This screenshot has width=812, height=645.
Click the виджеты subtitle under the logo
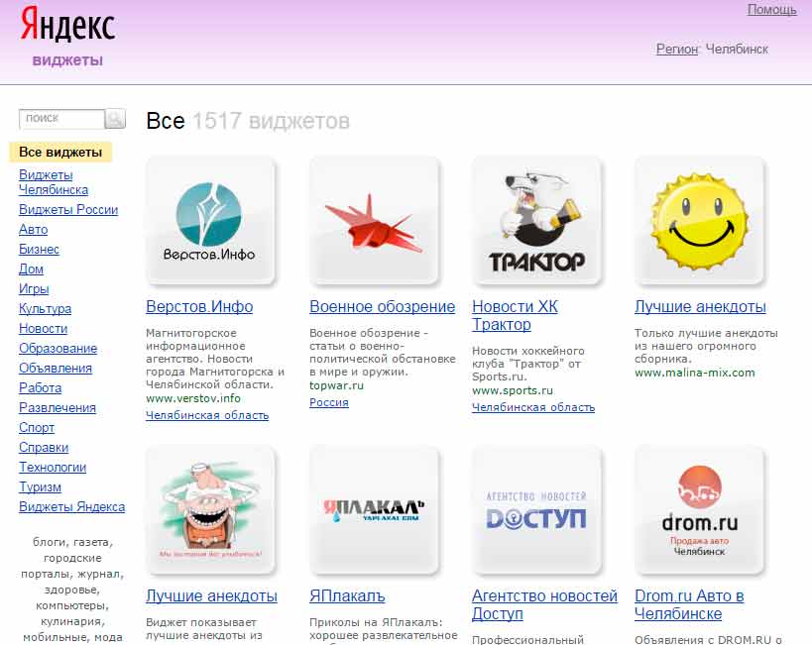[67, 60]
